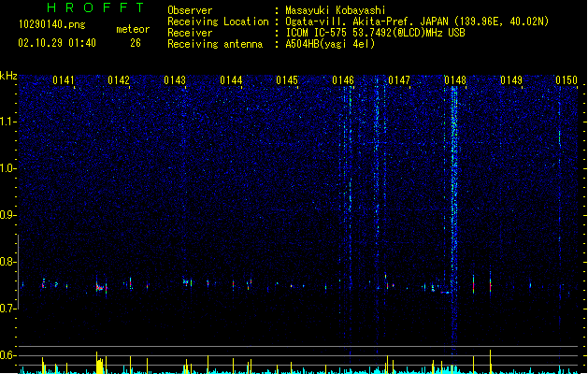This screenshot has width=588, height=374.
Task: Click the gray frequency range bracket on left axis
Action: point(18,271)
